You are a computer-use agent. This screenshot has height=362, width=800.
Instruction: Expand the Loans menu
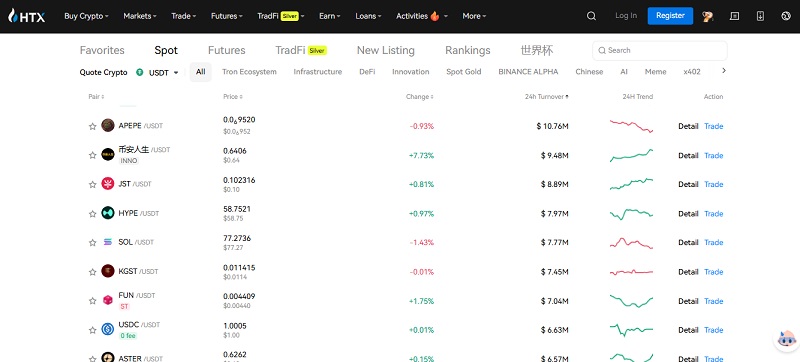click(368, 16)
